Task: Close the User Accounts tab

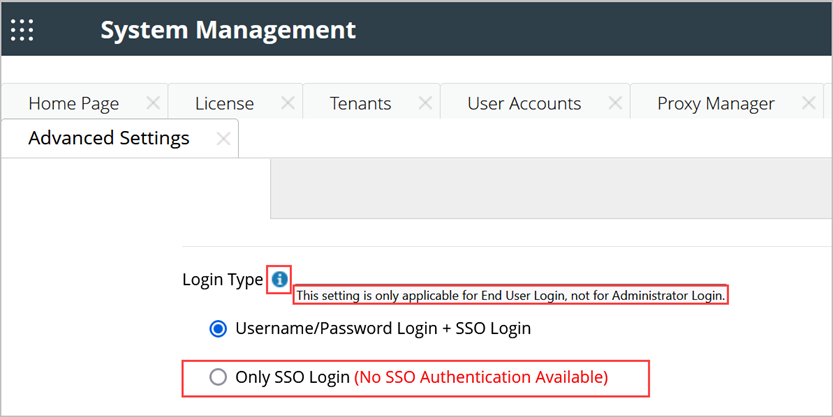Action: tap(615, 103)
